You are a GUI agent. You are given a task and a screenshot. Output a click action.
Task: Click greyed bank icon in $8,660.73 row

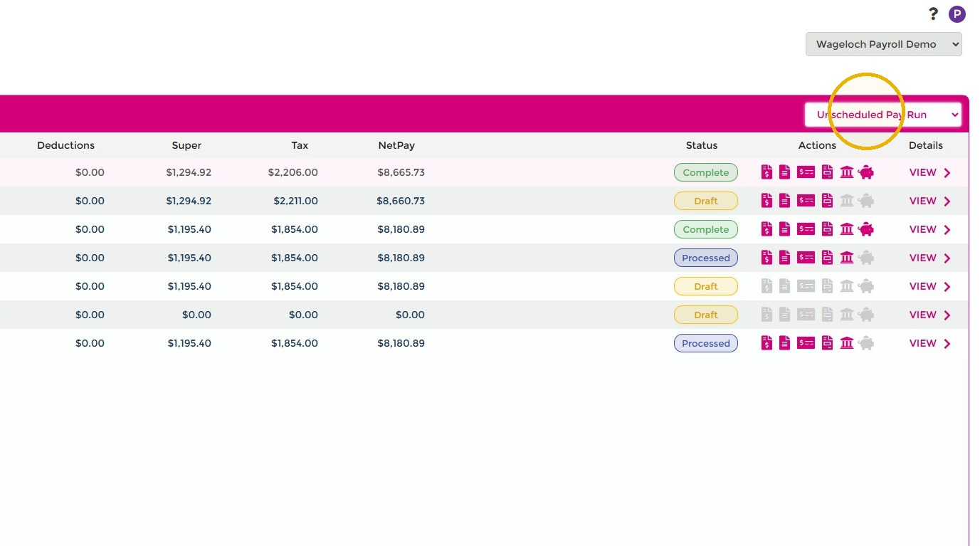(847, 201)
